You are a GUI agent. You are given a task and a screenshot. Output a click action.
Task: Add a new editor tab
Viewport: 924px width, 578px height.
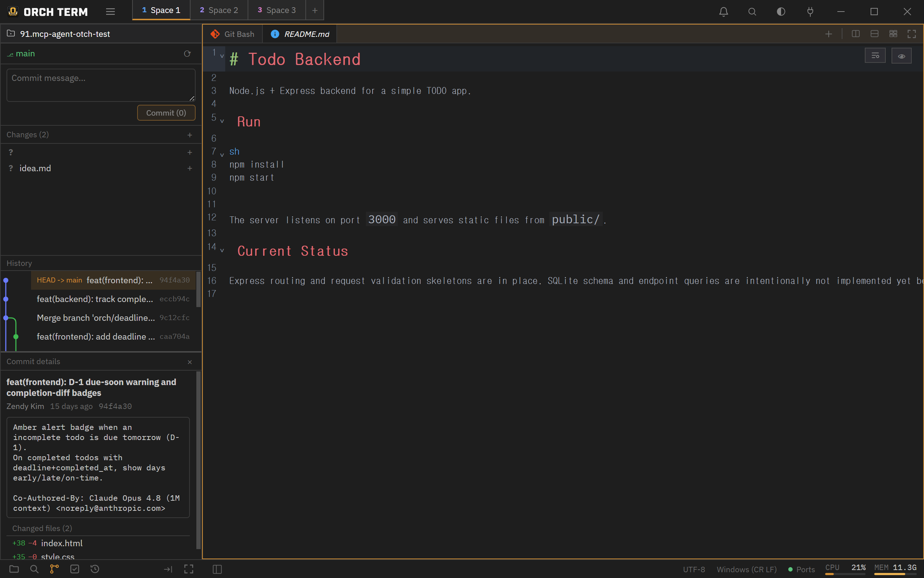coord(829,34)
